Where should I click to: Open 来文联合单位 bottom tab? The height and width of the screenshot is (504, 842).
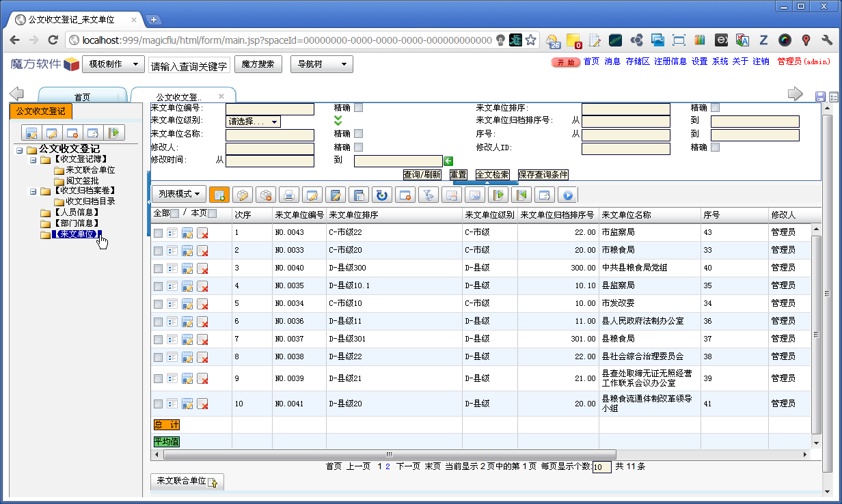click(x=187, y=481)
